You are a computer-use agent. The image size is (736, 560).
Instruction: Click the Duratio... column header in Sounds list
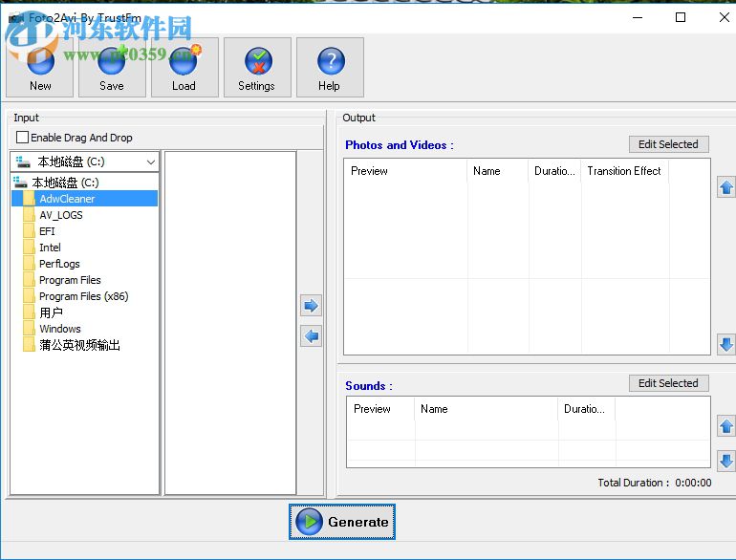pyautogui.click(x=587, y=409)
